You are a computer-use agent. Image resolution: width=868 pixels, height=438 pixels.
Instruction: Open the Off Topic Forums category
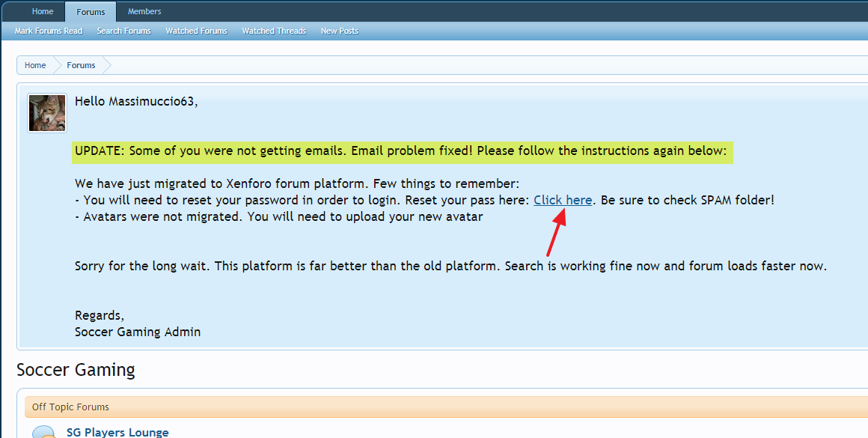(70, 407)
